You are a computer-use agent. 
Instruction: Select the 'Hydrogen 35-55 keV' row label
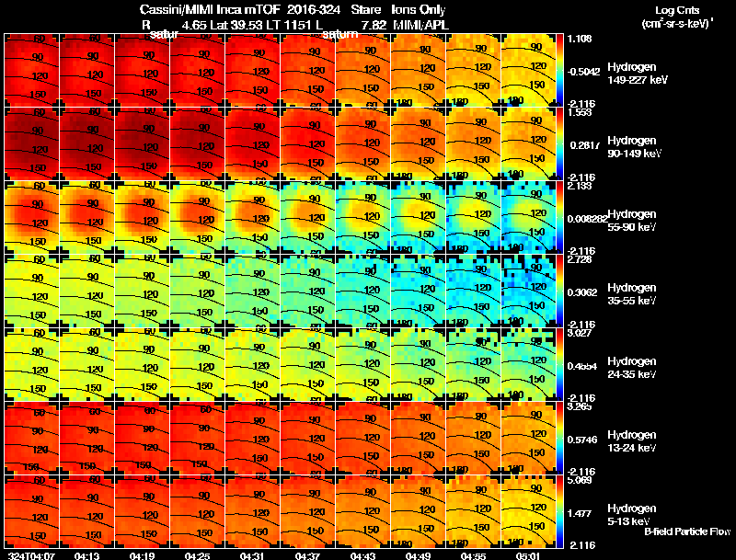(x=632, y=294)
